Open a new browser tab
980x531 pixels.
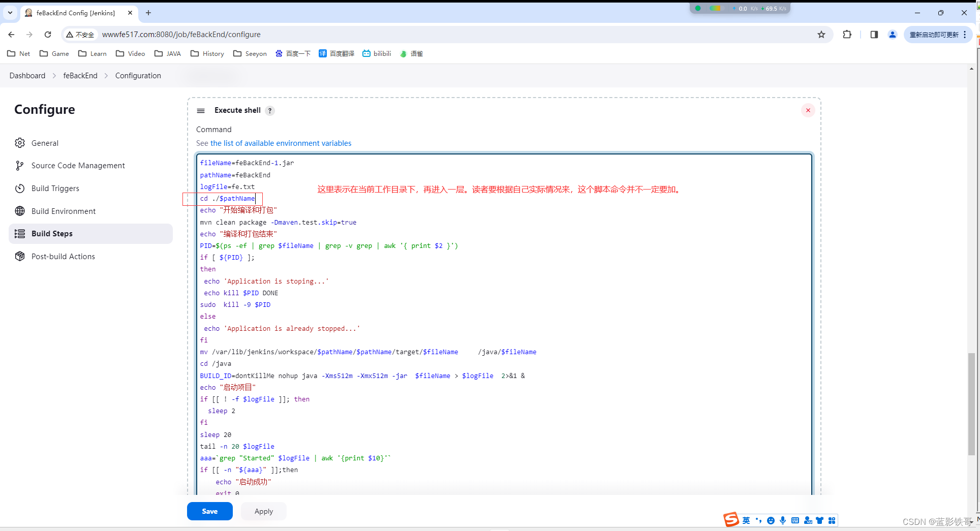coord(148,13)
